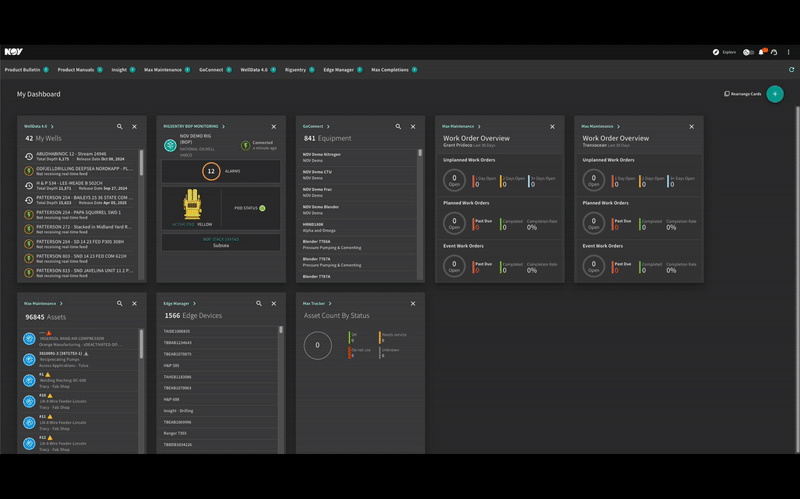Click the green add card plus button
This screenshot has height=499, width=800.
coord(774,94)
